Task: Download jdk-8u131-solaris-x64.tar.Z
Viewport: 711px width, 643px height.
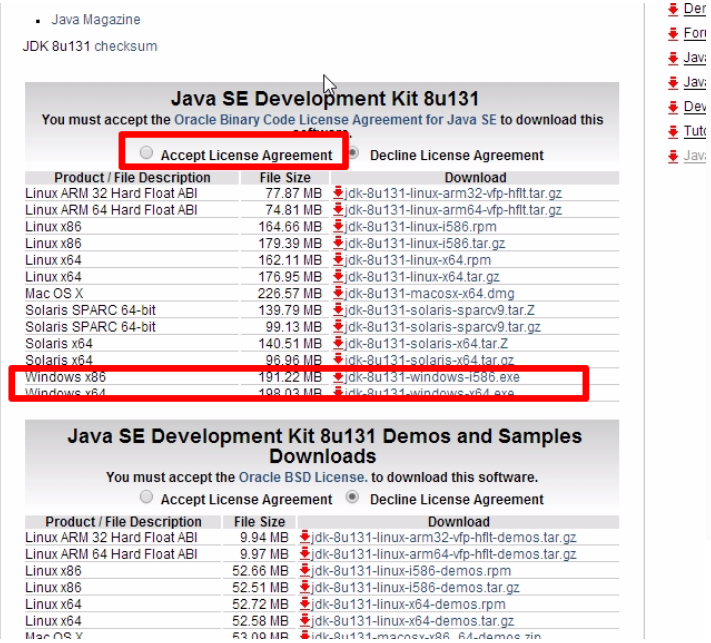Action: (x=426, y=344)
